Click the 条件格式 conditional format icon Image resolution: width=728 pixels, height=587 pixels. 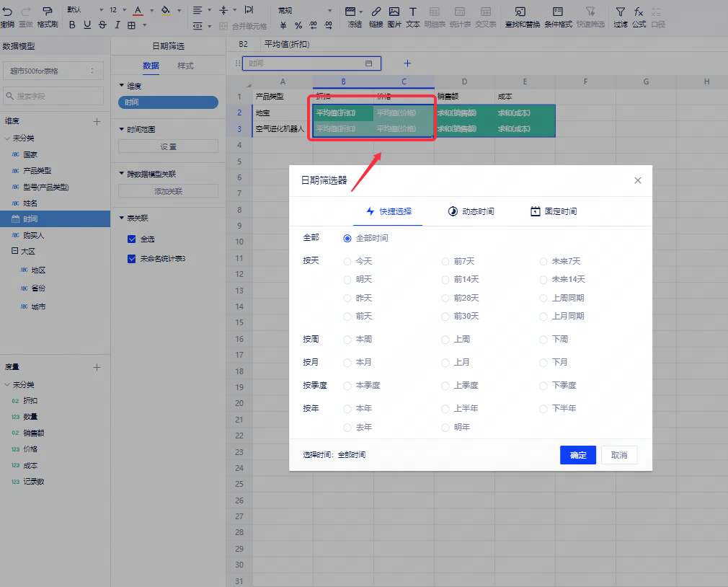pyautogui.click(x=557, y=12)
